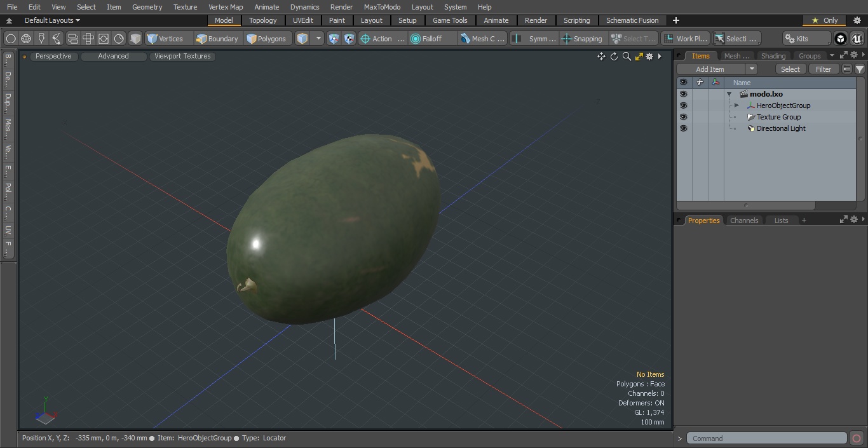The height and width of the screenshot is (448, 868).
Task: Click the globe icon in top toolbar
Action: pyautogui.click(x=26, y=39)
